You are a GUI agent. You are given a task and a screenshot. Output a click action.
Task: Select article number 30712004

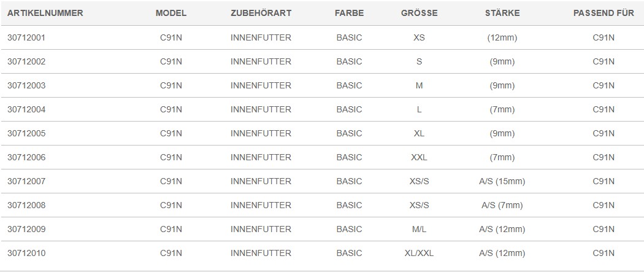click(26, 109)
